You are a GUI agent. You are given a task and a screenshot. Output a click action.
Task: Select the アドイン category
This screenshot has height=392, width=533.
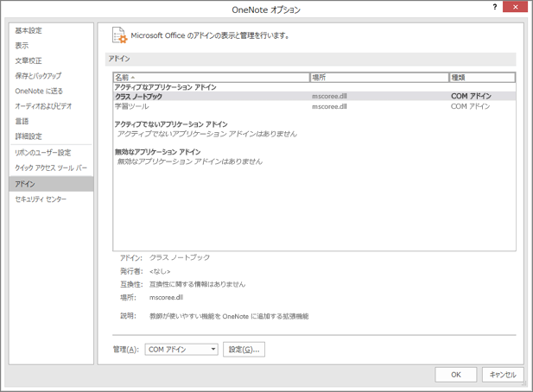pyautogui.click(x=51, y=184)
